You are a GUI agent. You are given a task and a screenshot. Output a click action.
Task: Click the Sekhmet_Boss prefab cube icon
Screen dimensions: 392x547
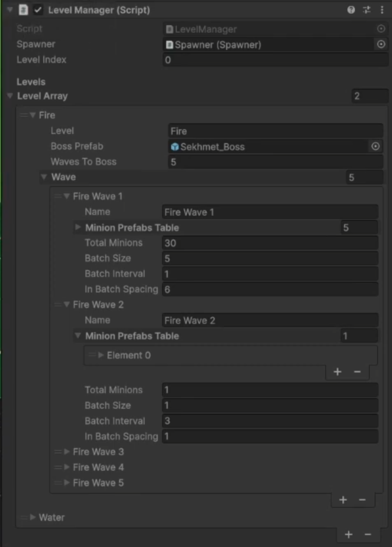(175, 147)
